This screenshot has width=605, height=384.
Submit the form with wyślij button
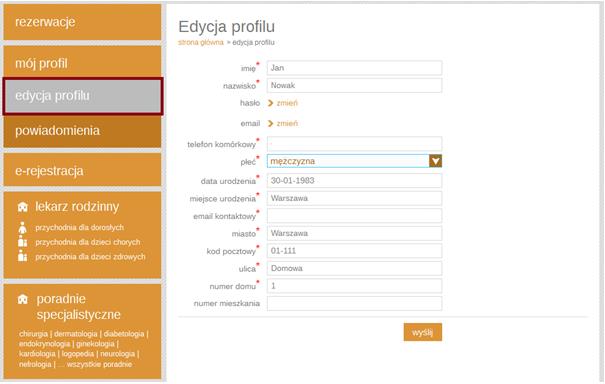[422, 332]
